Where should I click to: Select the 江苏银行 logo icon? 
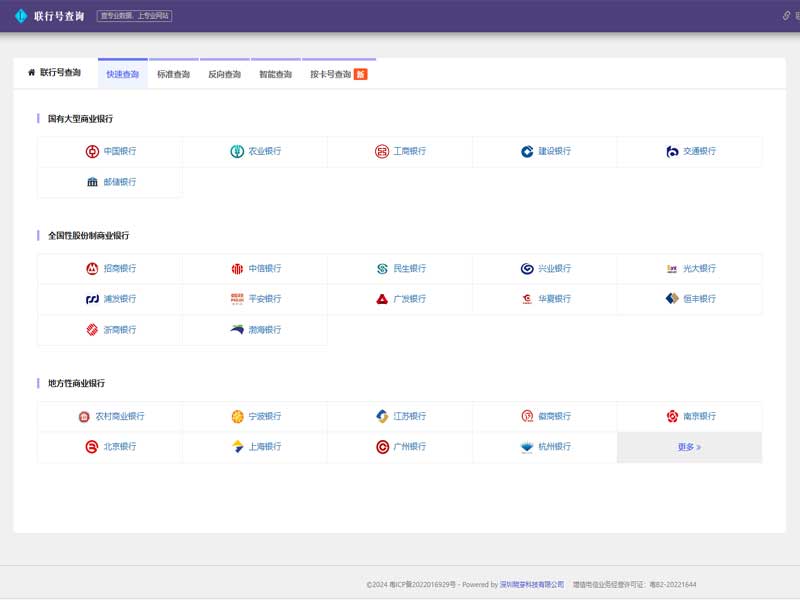click(x=382, y=416)
